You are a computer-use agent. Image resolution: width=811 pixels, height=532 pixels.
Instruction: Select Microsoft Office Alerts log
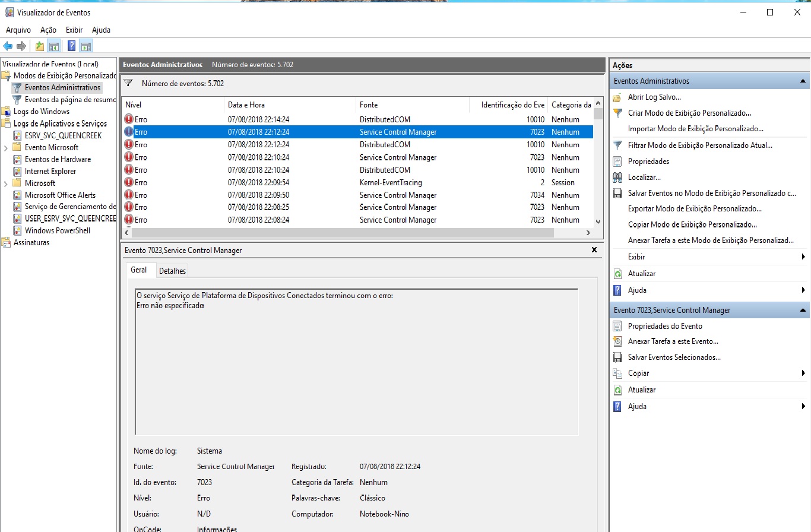60,195
